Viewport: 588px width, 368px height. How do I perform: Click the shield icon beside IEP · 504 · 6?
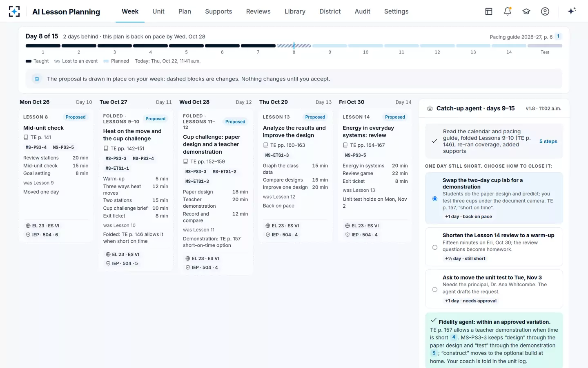coord(28,235)
